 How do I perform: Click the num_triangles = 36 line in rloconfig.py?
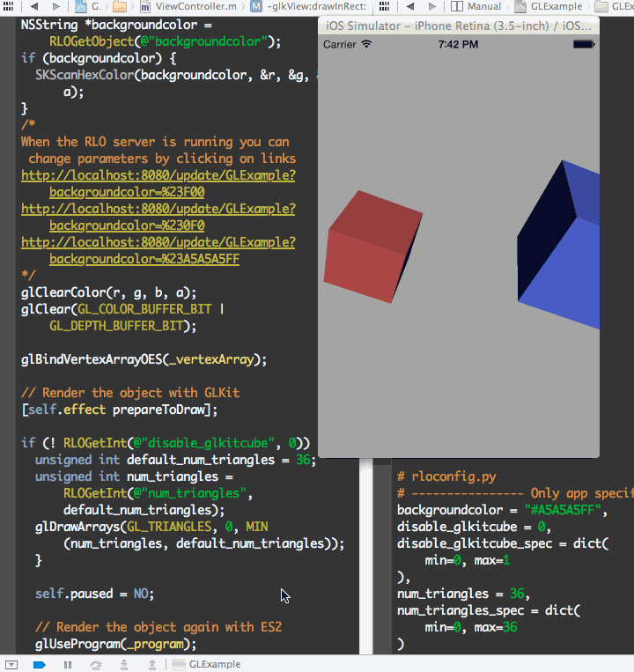coord(463,594)
